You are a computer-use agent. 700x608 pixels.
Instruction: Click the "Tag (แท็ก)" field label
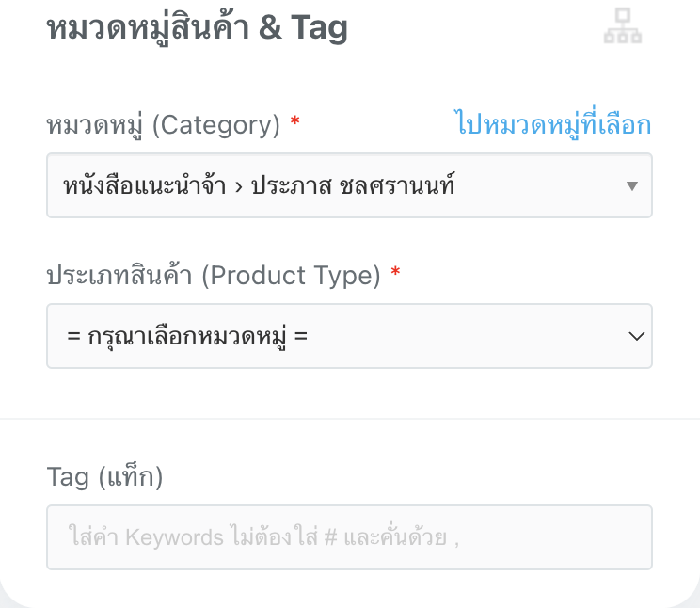[x=104, y=478]
